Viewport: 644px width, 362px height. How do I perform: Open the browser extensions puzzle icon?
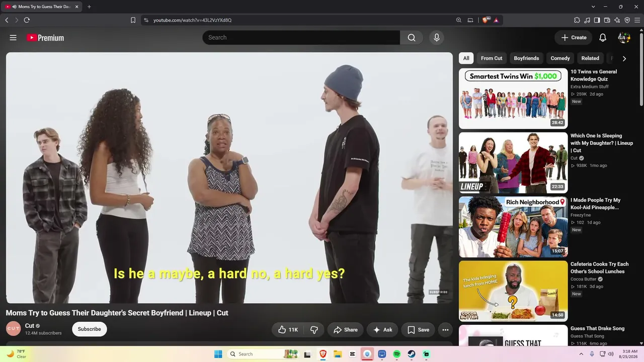click(x=577, y=20)
